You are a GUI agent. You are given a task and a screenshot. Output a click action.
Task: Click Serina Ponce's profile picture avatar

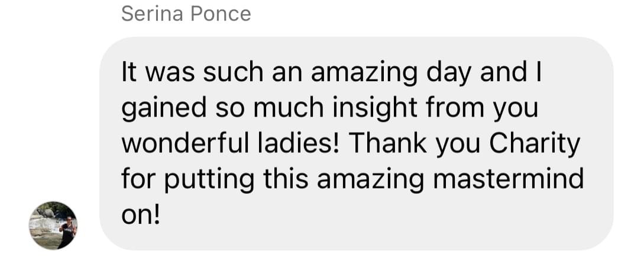pyautogui.click(x=53, y=225)
